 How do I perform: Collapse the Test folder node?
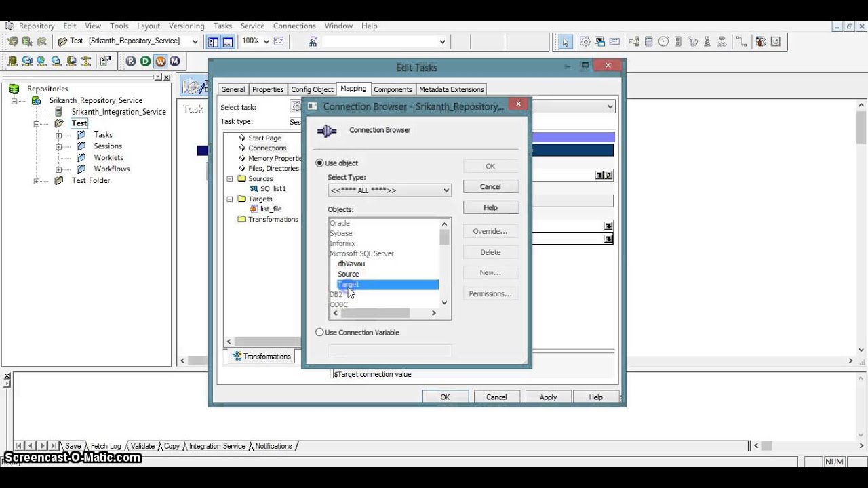[x=37, y=124]
